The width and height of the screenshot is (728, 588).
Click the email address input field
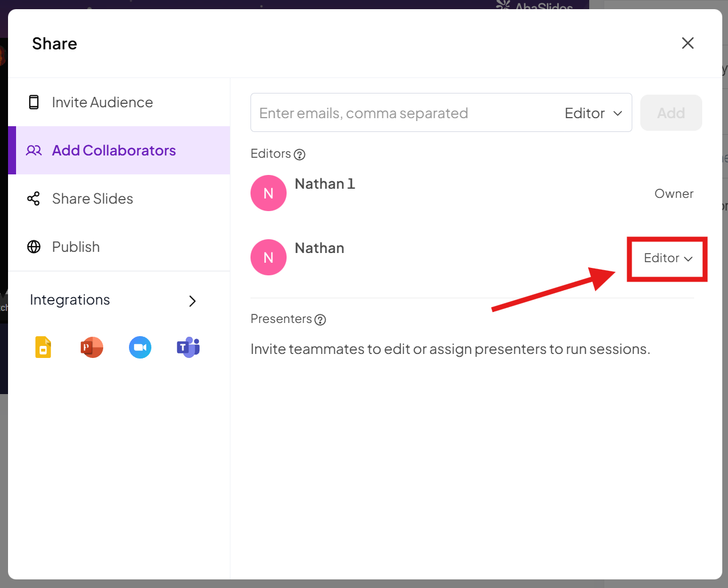coord(401,113)
